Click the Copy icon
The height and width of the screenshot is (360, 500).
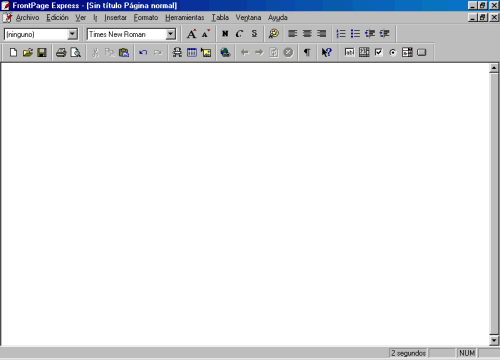click(110, 53)
